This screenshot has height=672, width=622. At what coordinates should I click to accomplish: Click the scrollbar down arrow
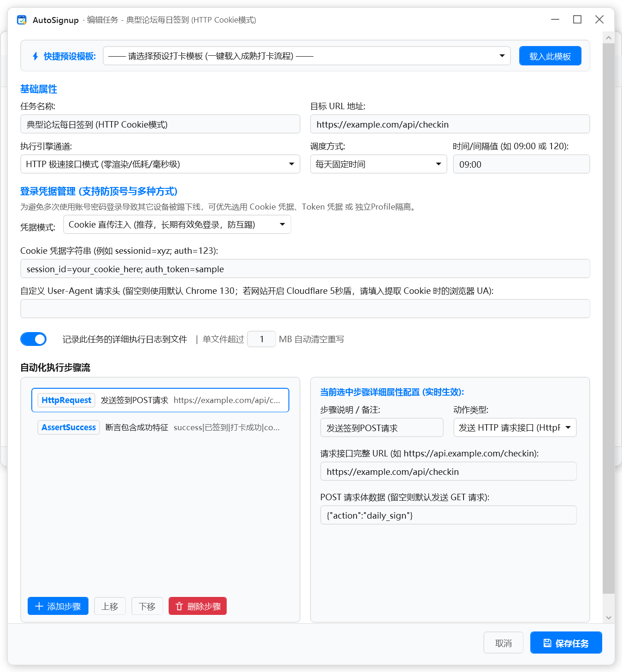pos(609,618)
